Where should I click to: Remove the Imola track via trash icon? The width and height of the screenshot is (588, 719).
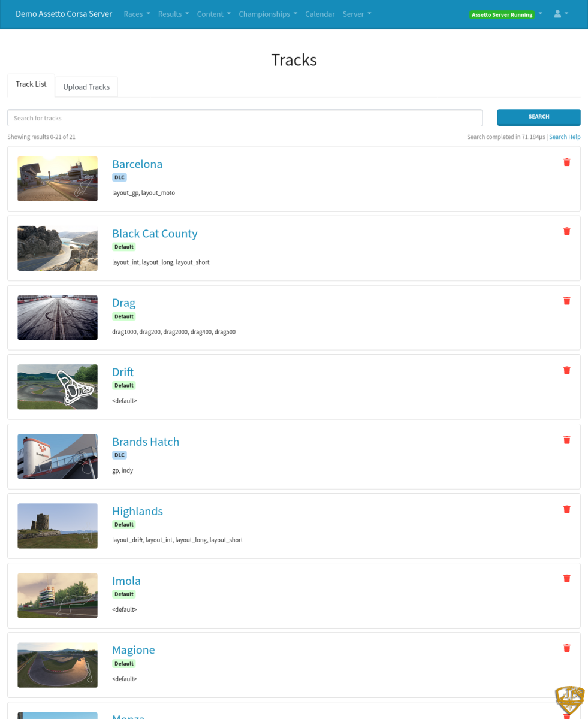(x=566, y=579)
